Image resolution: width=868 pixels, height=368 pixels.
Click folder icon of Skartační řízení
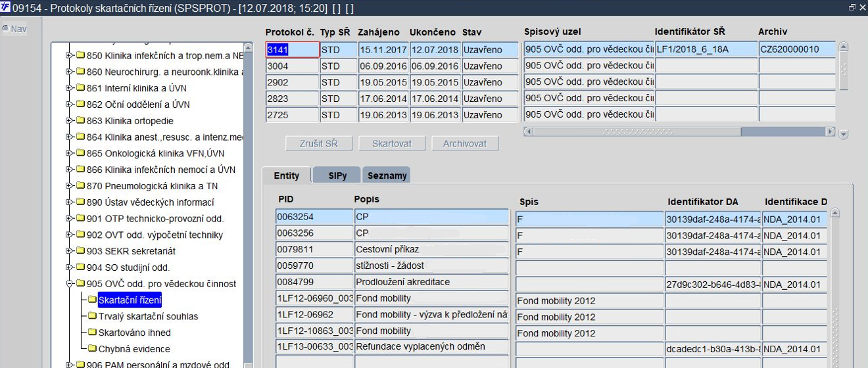click(92, 300)
